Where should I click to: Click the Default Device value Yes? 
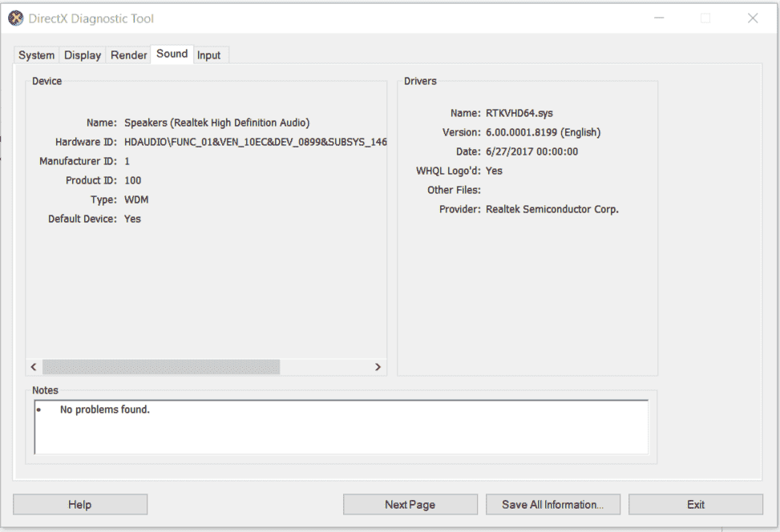tap(132, 219)
